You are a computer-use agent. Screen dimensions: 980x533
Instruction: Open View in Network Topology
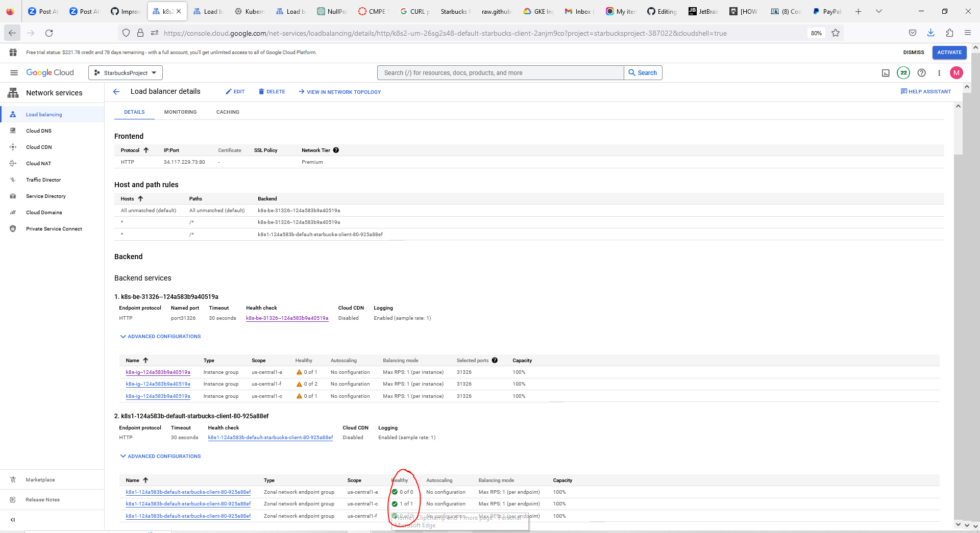tap(339, 92)
